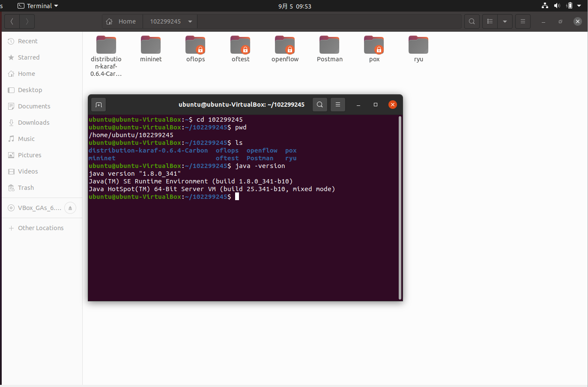Screen dimensions: 588x387
Task: Toggle list view in Files
Action: [490, 21]
